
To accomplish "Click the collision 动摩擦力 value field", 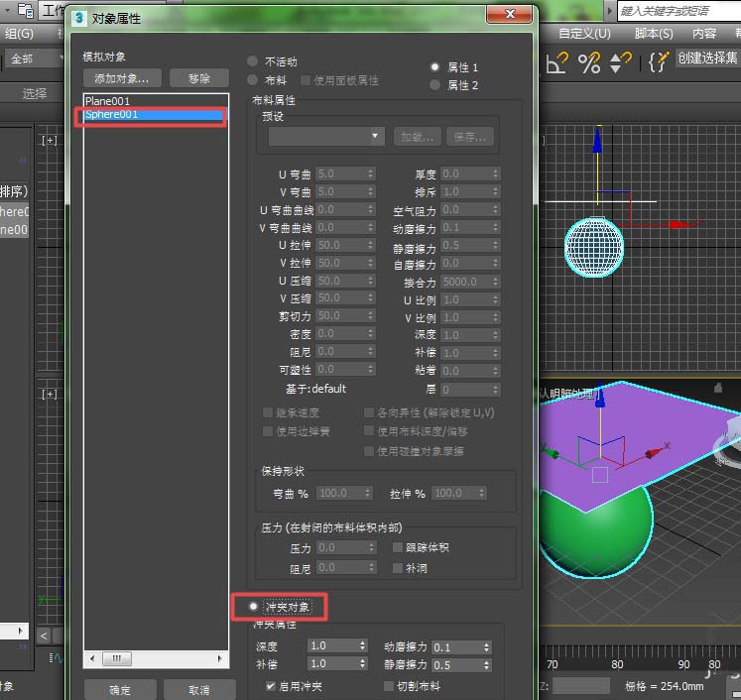I will 457,647.
